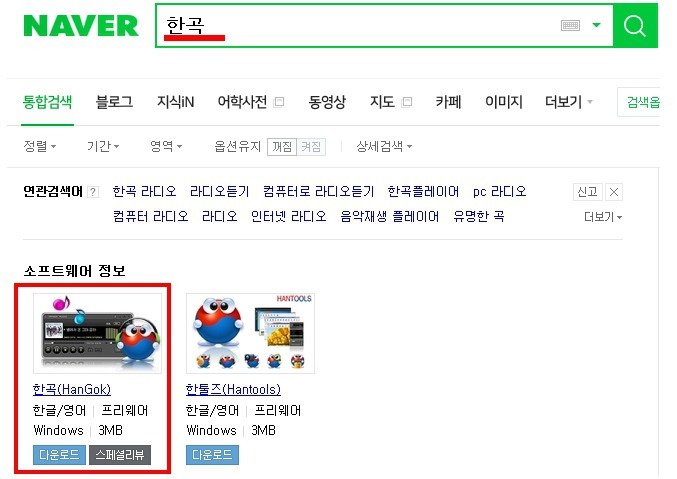Expand search history arrow in search box
This screenshot has width=677, height=479.
click(596, 25)
